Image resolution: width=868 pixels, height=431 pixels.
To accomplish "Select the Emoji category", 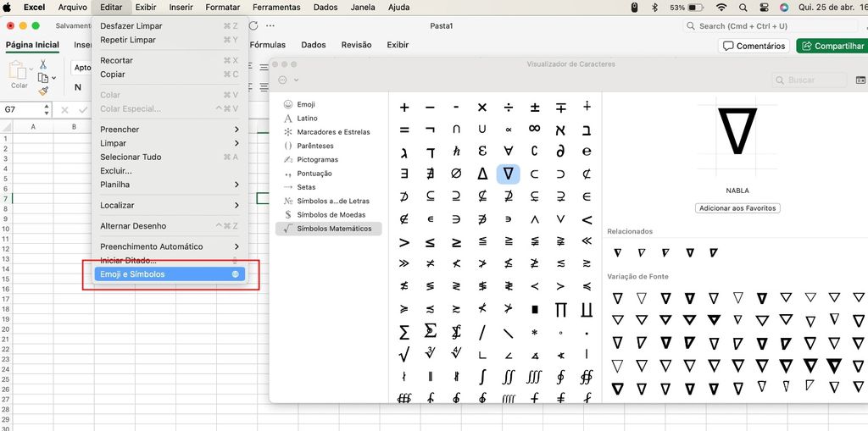I will 328,104.
